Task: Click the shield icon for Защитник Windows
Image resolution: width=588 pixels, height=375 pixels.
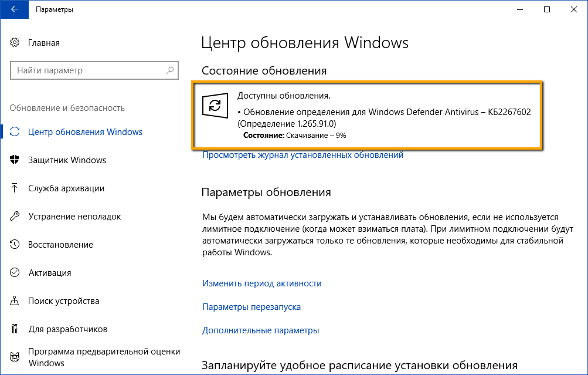Action: (x=15, y=160)
